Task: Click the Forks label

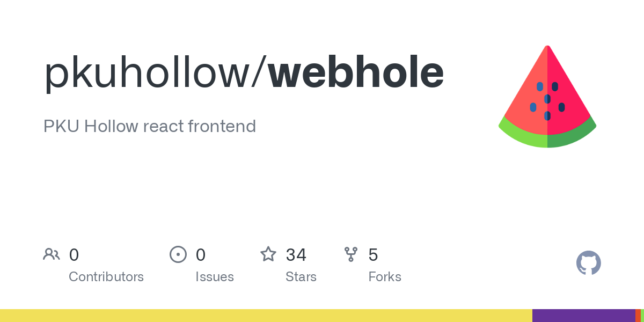Action: [x=385, y=277]
